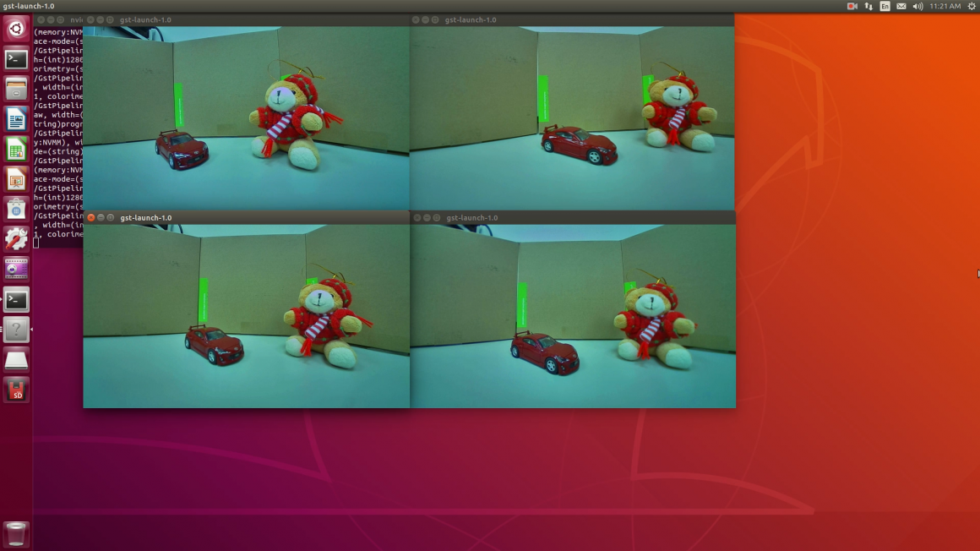Click the screen recording indicator in top panel

pyautogui.click(x=852, y=6)
